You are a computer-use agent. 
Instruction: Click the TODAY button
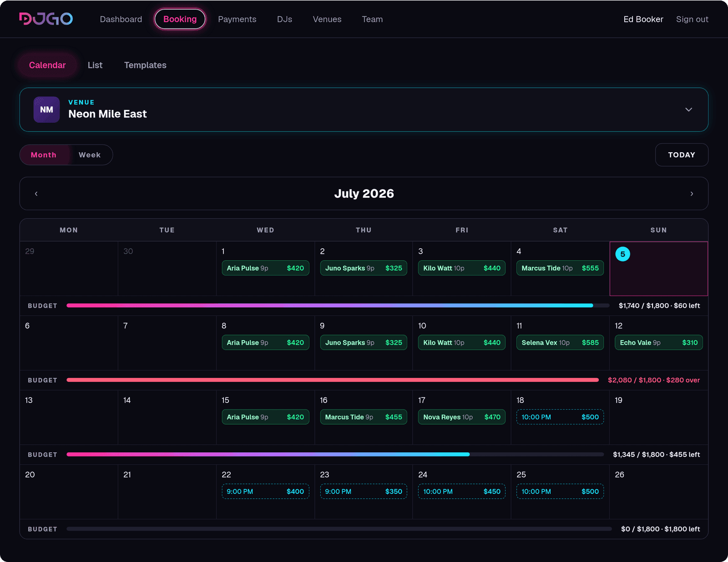coord(682,155)
